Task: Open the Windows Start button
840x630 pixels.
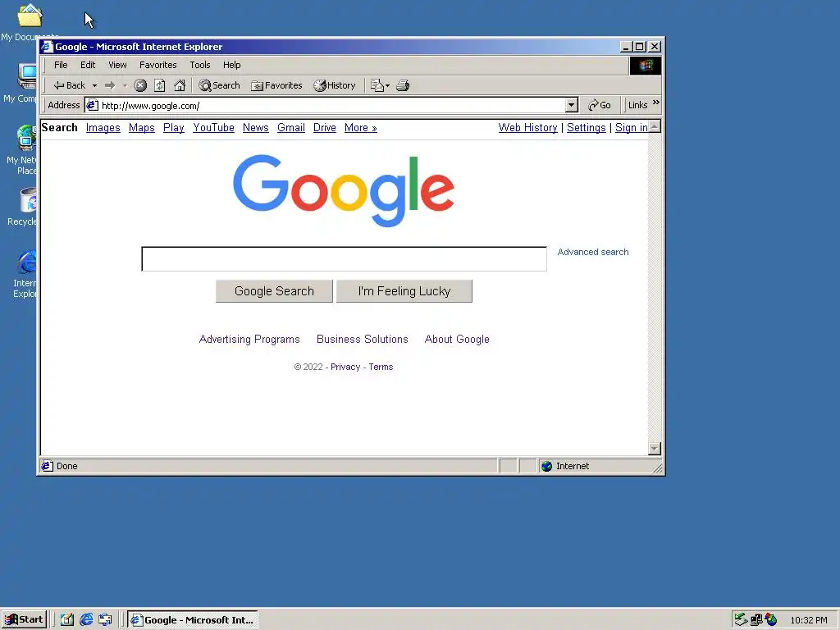Action: [24, 620]
